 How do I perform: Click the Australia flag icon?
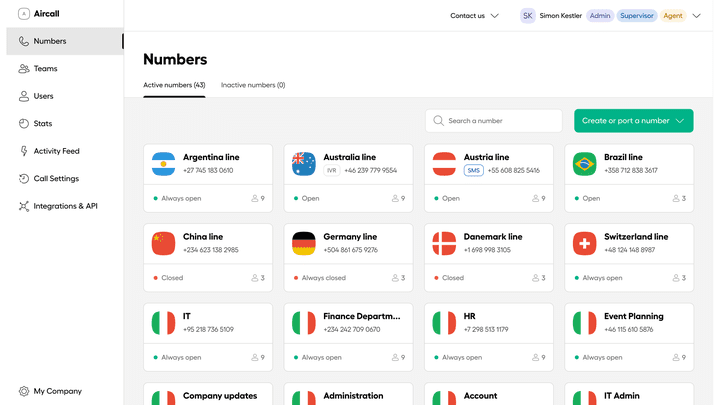pyautogui.click(x=304, y=164)
